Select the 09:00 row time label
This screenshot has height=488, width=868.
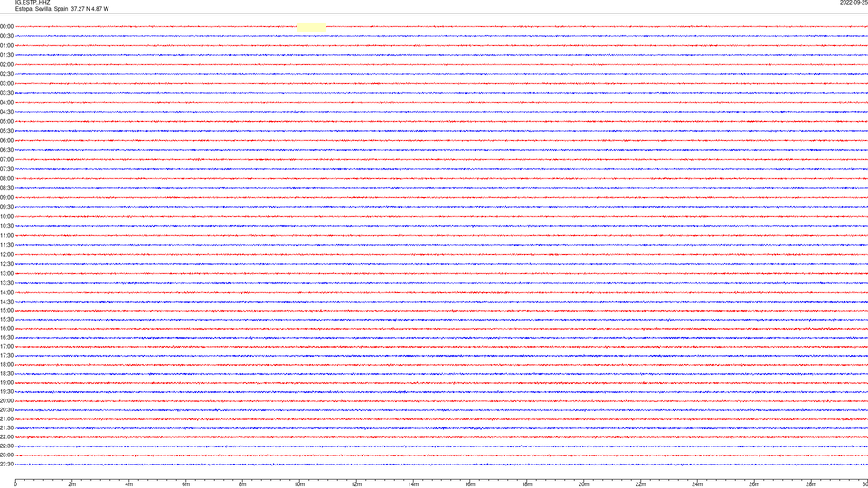pyautogui.click(x=6, y=198)
